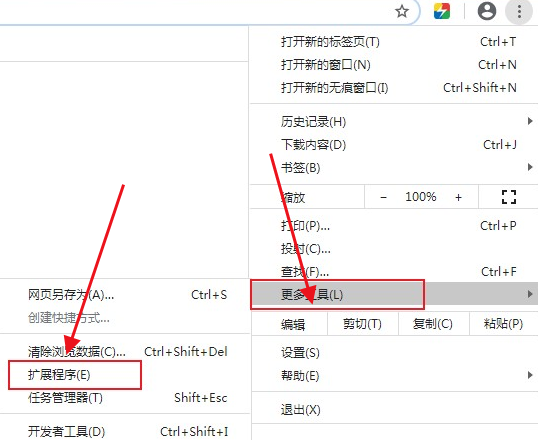Viewport: 538px width, 440px height.
Task: Expand arrow beside 帮助(E)
Action: click(530, 375)
